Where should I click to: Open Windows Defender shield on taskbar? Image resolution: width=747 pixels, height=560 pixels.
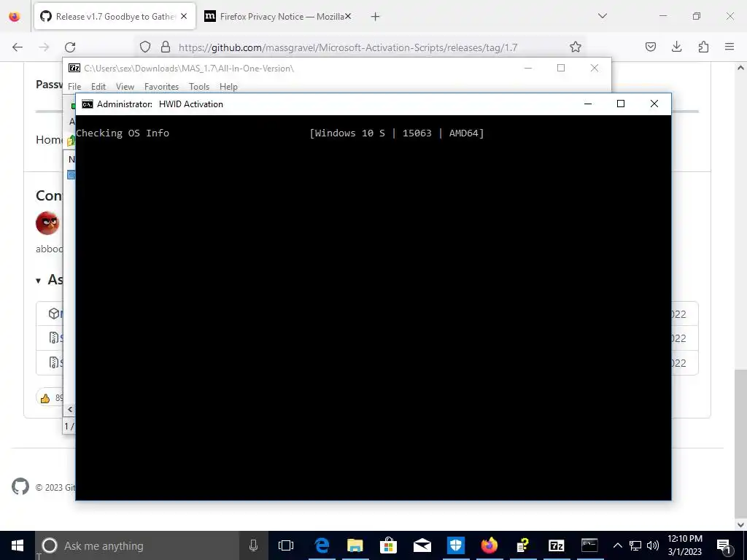(456, 545)
